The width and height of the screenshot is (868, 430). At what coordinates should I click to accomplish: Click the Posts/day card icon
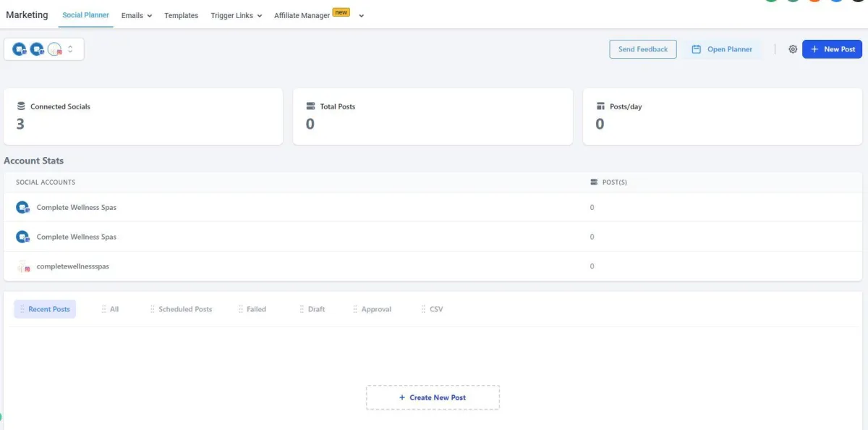point(600,106)
